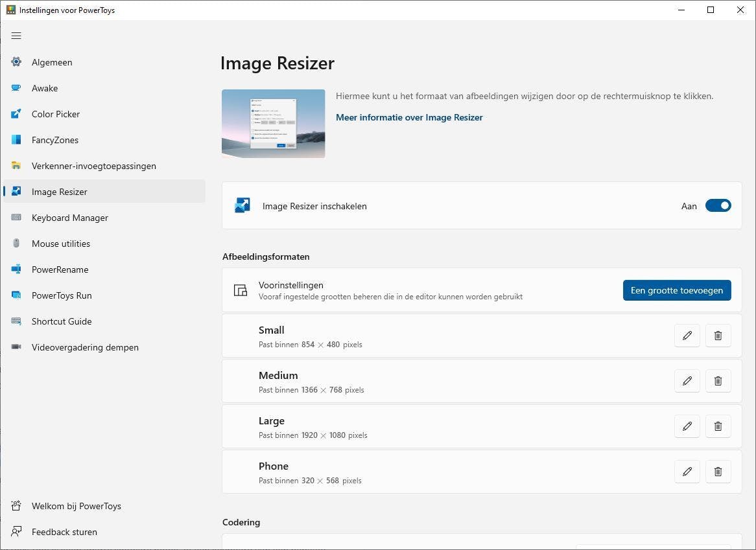The image size is (756, 550).
Task: Click the Image Resizer preview thumbnail
Action: coord(273,124)
